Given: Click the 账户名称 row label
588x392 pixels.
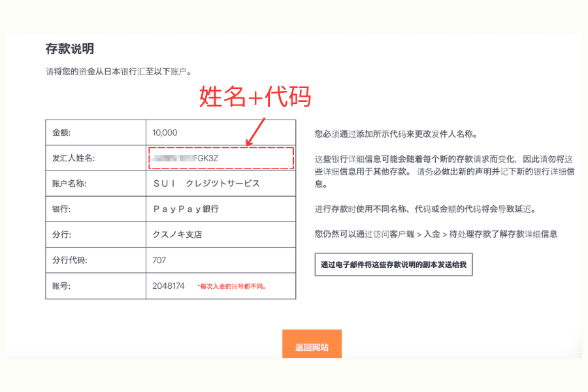Looking at the screenshot, I should (x=70, y=184).
